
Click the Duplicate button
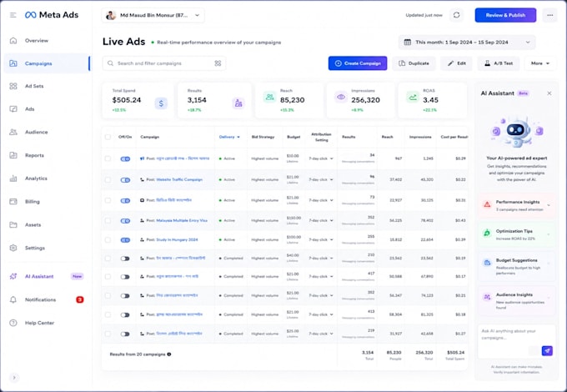click(414, 63)
